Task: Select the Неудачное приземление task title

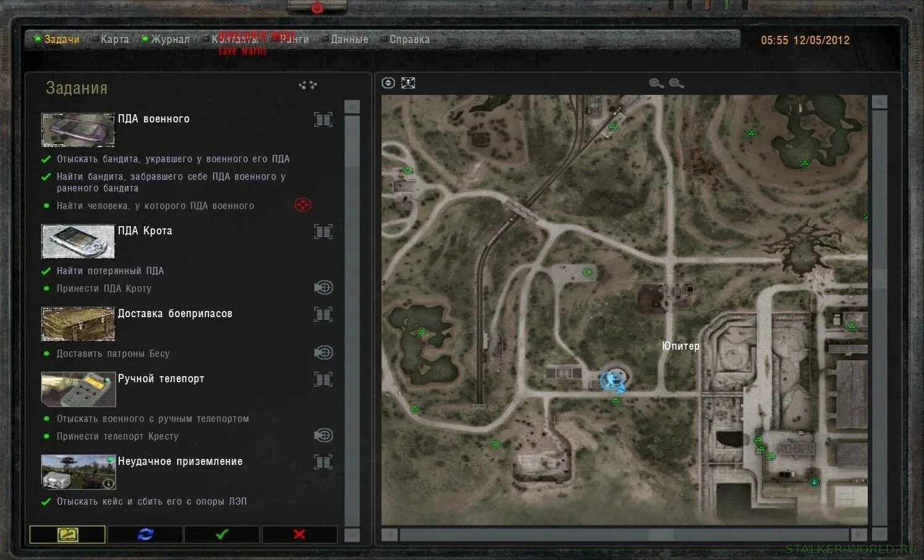Action: tap(180, 461)
